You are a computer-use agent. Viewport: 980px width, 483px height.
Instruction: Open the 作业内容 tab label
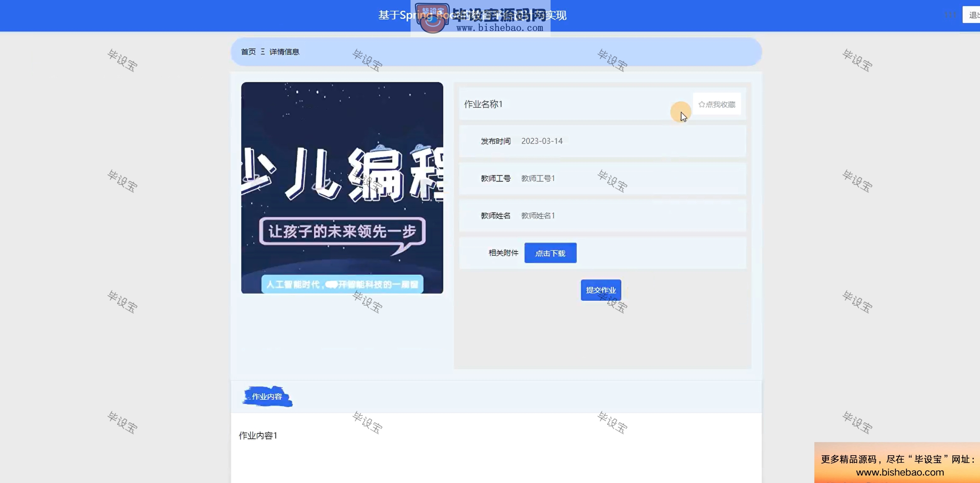267,397
